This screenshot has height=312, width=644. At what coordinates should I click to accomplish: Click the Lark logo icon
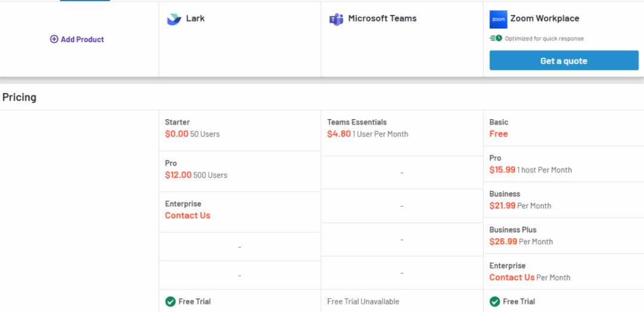click(174, 19)
